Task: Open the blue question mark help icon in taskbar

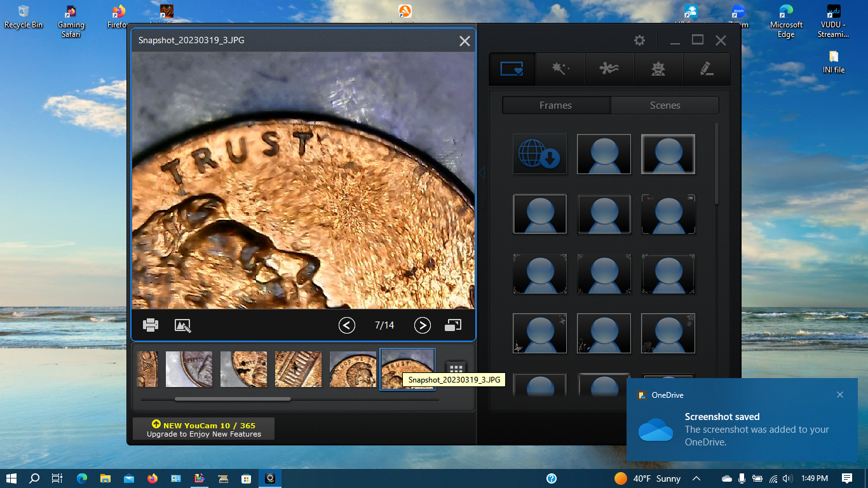Action: click(x=552, y=478)
